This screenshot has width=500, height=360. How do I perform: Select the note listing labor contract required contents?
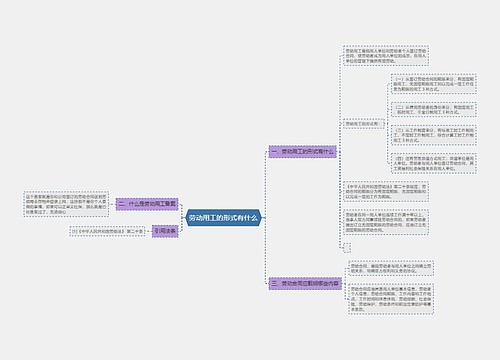pyautogui.click(x=391, y=299)
